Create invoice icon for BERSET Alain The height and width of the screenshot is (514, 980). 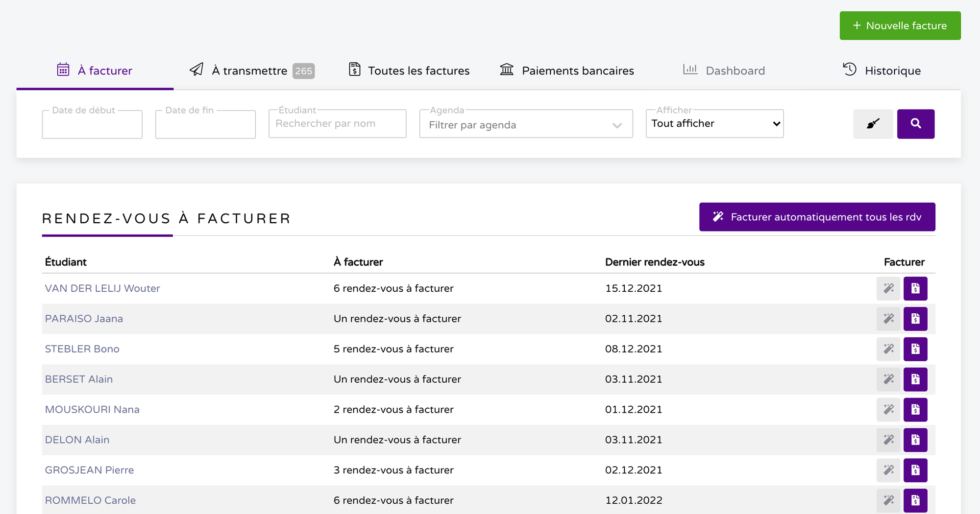(x=915, y=379)
